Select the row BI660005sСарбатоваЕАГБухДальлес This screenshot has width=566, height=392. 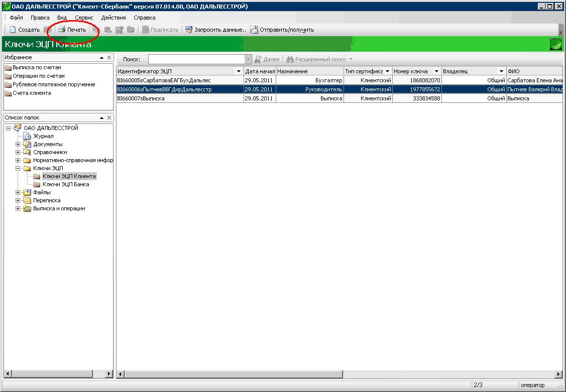339,80
